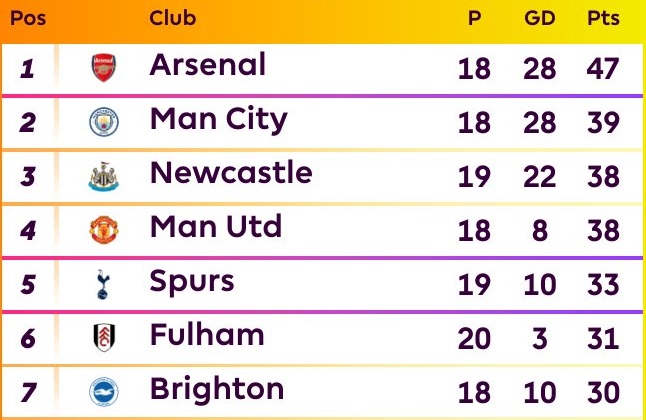Click the Man Utd club crest
646x420 pixels.
pyautogui.click(x=104, y=230)
